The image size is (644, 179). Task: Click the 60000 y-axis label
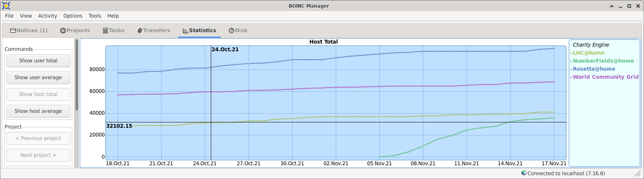tap(97, 91)
